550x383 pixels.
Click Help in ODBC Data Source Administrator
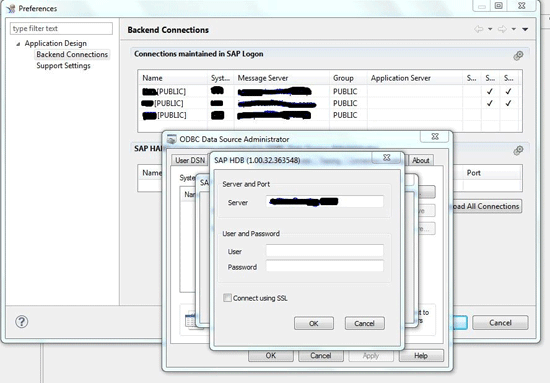[x=421, y=355]
